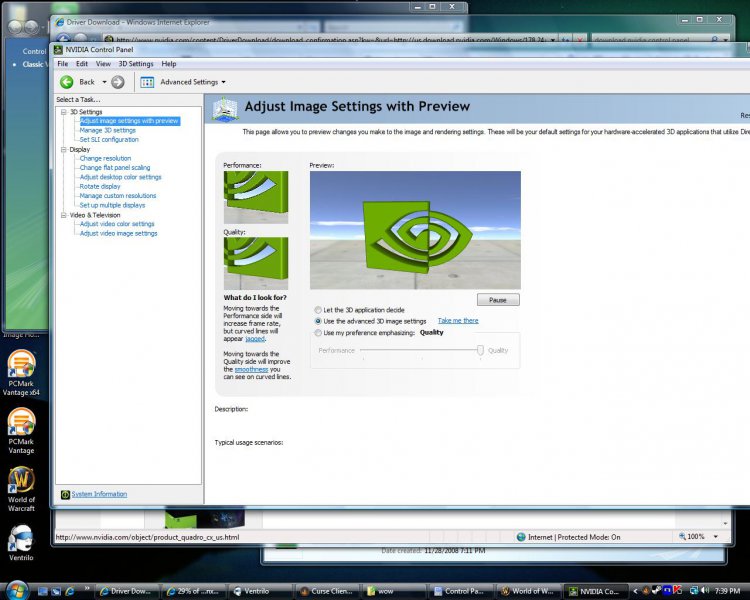
Task: Switch to Ventrilo taskbar button
Action: point(259,591)
